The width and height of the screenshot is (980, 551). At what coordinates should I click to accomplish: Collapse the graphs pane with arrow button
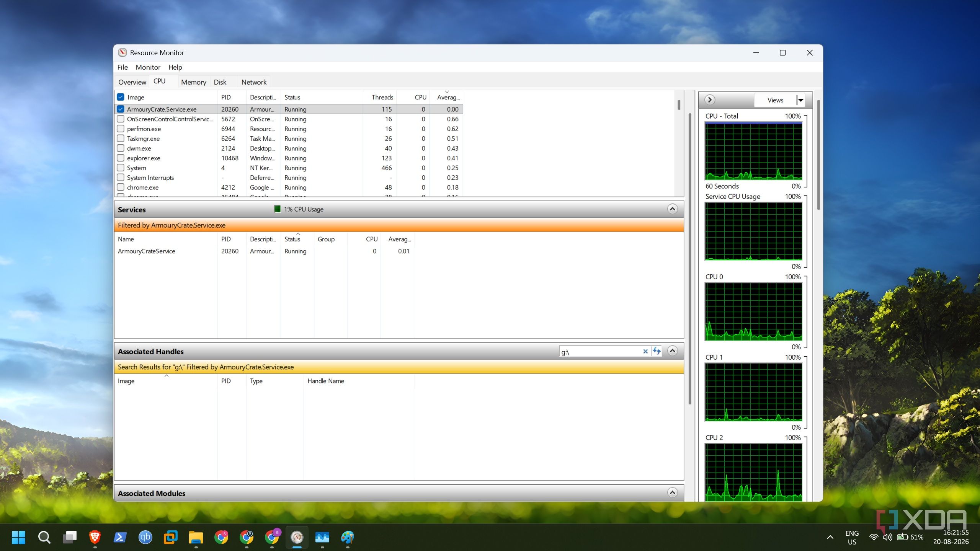710,100
